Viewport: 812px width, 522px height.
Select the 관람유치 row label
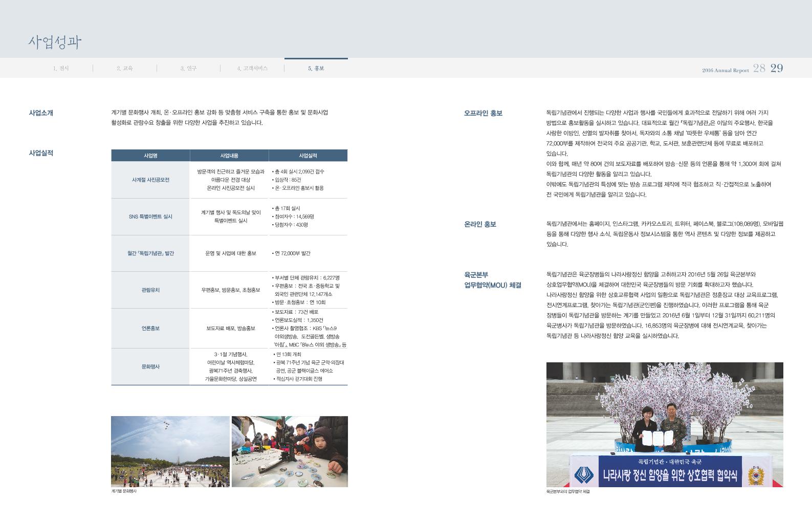tap(150, 290)
